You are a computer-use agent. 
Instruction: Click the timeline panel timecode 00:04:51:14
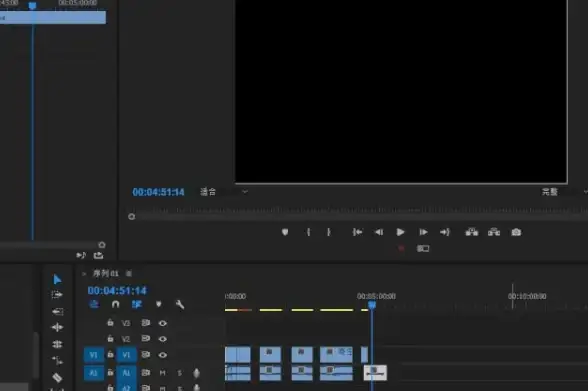coord(117,291)
